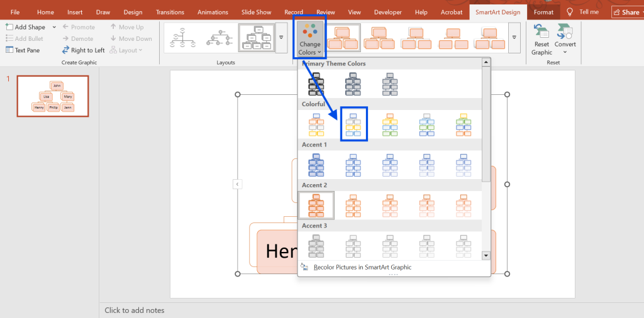Pick the first Accent 1 blue swatch
Viewport: 644px width, 318px height.
(x=316, y=165)
